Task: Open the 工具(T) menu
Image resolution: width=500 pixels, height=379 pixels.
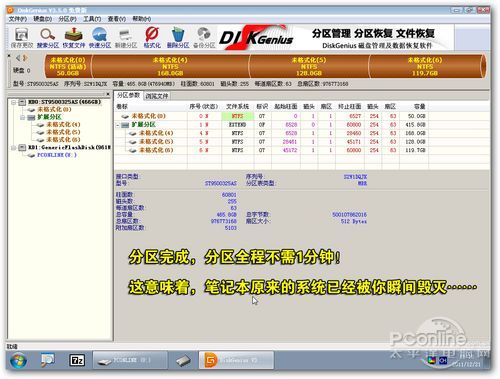Action: (x=92, y=19)
